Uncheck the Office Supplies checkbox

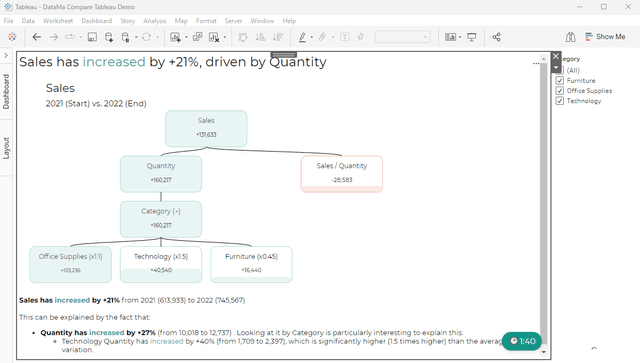click(560, 91)
